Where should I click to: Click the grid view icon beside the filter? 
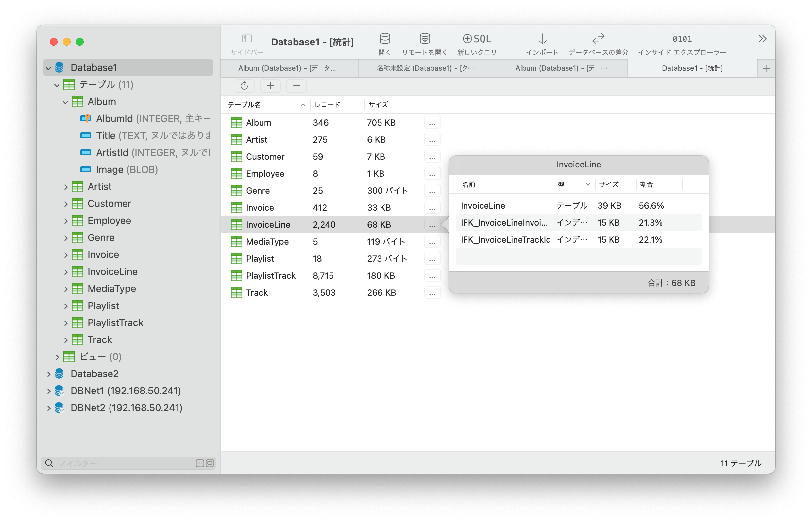(x=200, y=463)
